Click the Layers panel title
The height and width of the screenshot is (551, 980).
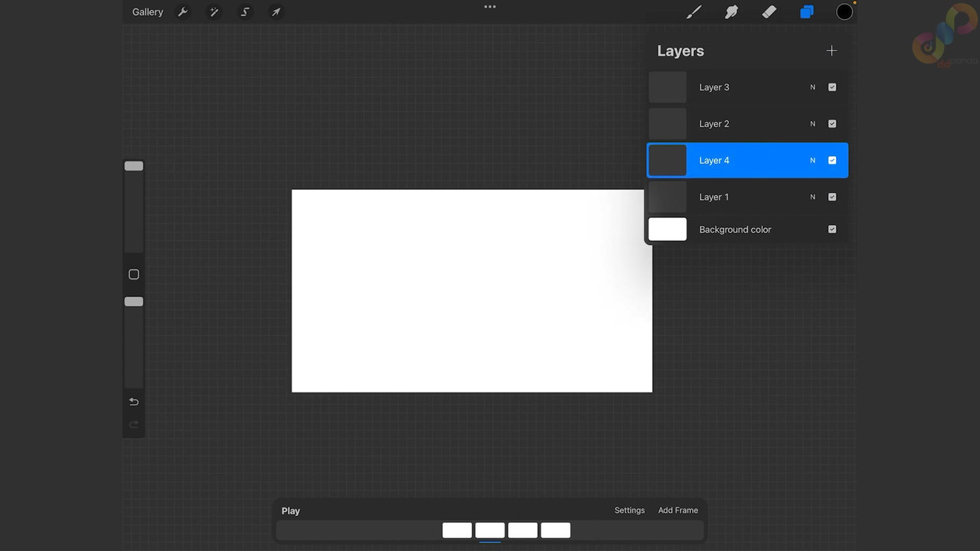(681, 51)
